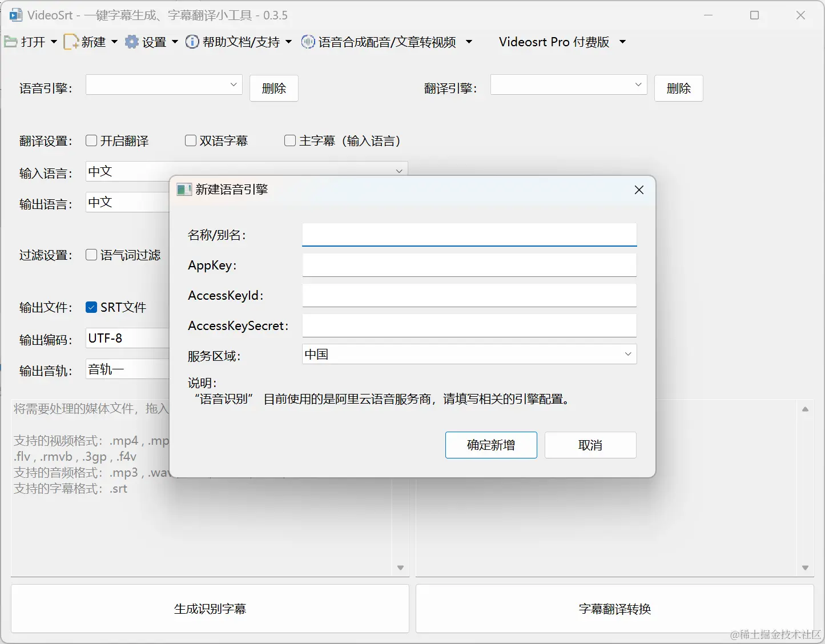
Task: Expand the arrow next to 新建
Action: pos(114,42)
